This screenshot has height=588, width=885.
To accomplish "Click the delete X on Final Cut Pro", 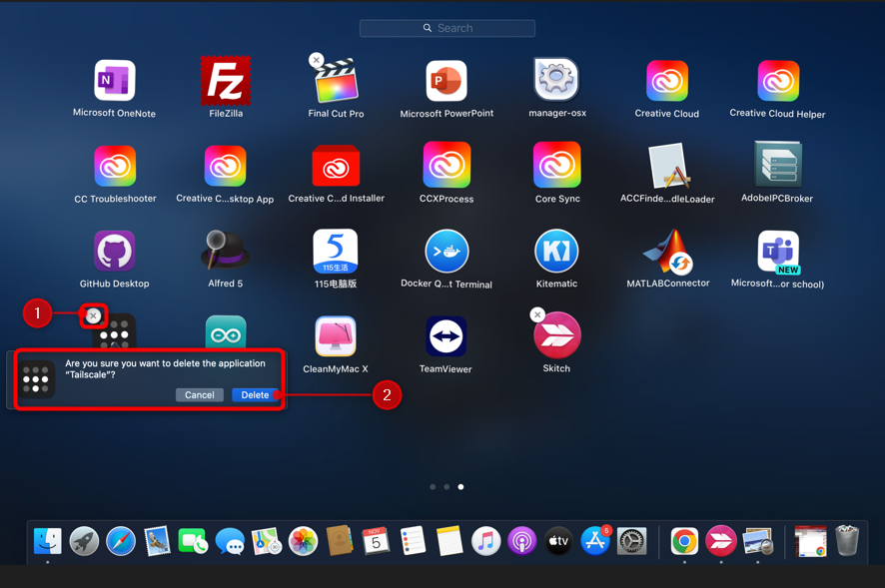I will (x=316, y=61).
